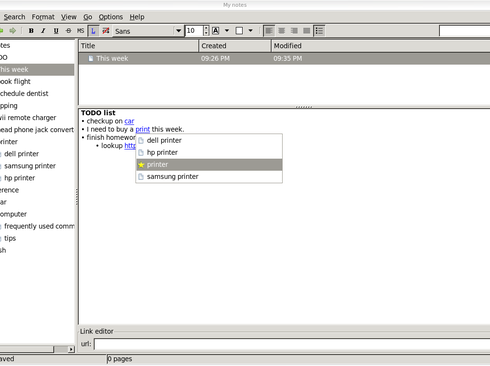Select 'dell printer' in the tree
Image resolution: width=490 pixels, height=366 pixels.
21,154
